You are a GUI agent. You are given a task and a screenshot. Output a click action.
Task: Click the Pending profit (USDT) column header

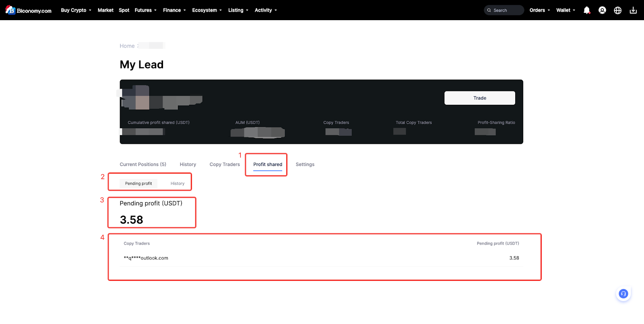point(498,243)
